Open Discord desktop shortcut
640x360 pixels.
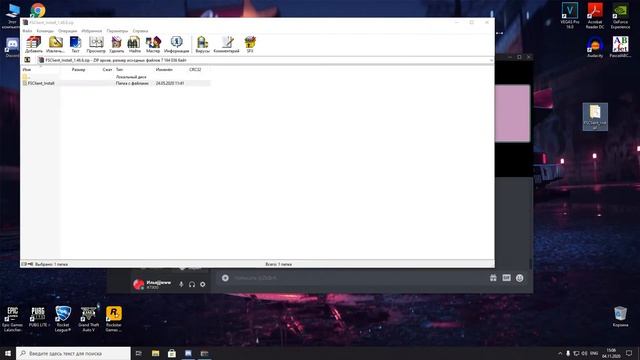point(12,47)
